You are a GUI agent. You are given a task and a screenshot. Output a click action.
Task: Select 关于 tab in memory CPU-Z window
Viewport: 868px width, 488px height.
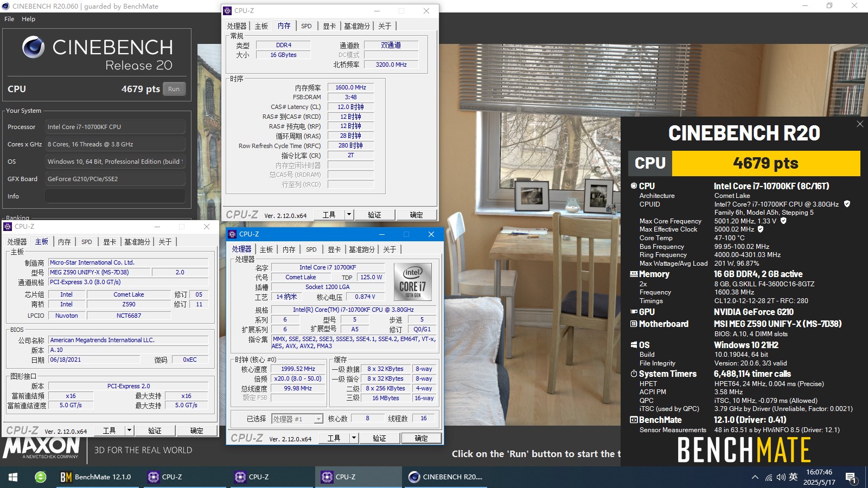tap(385, 26)
